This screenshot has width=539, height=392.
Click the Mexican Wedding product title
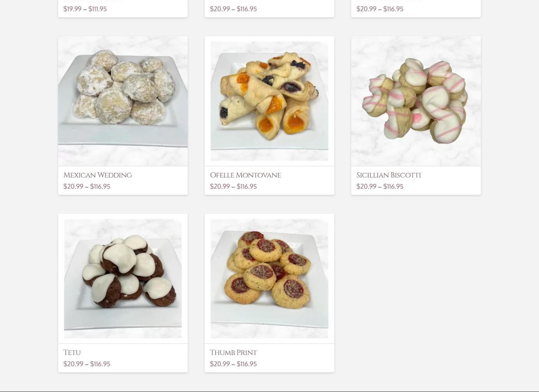(x=98, y=175)
